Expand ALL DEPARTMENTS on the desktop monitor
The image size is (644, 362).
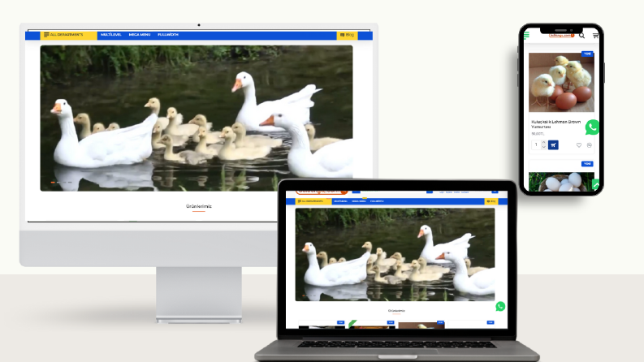pyautogui.click(x=68, y=35)
